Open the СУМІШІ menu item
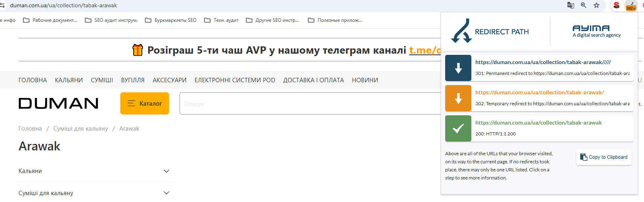 tap(102, 80)
